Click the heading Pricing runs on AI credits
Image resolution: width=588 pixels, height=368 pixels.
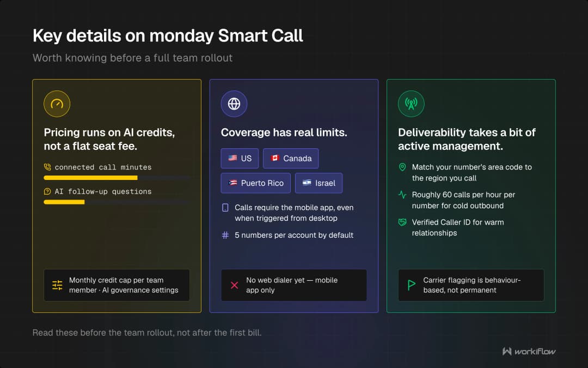(109, 139)
